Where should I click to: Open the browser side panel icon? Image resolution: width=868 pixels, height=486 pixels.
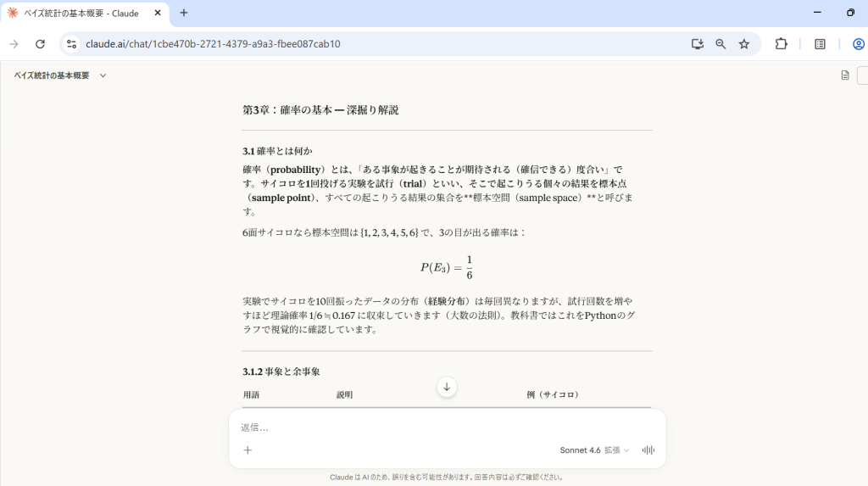(820, 44)
